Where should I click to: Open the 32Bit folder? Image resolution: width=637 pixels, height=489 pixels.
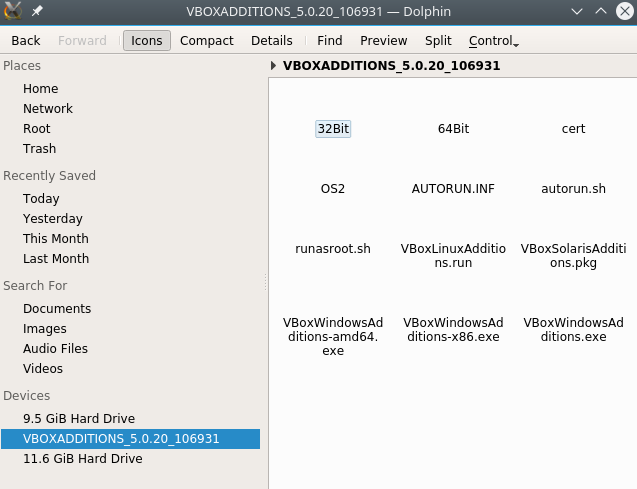333,129
